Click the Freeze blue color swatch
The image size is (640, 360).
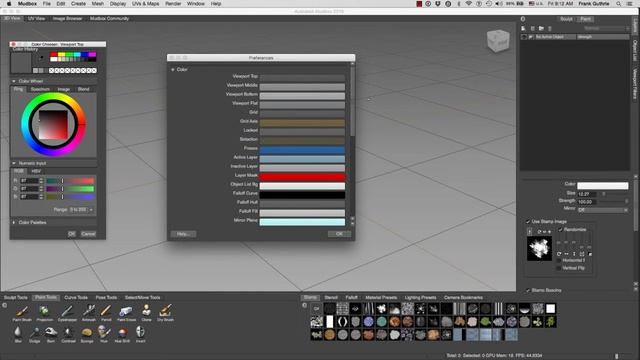coord(302,150)
